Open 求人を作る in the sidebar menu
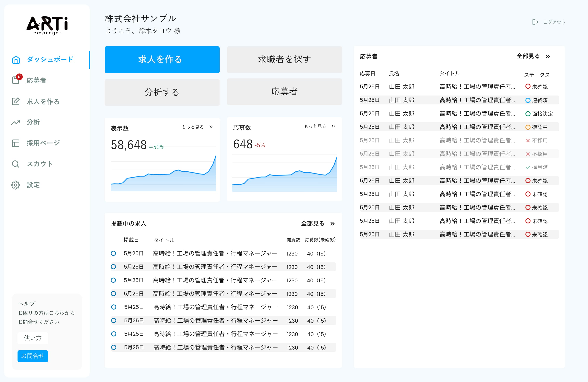The height and width of the screenshot is (382, 588). [43, 101]
